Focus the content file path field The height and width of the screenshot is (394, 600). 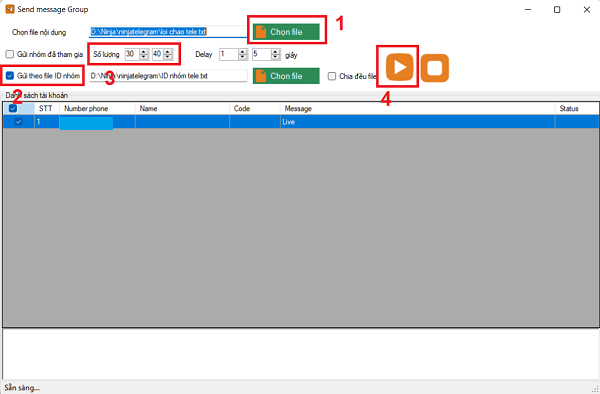[x=168, y=32]
